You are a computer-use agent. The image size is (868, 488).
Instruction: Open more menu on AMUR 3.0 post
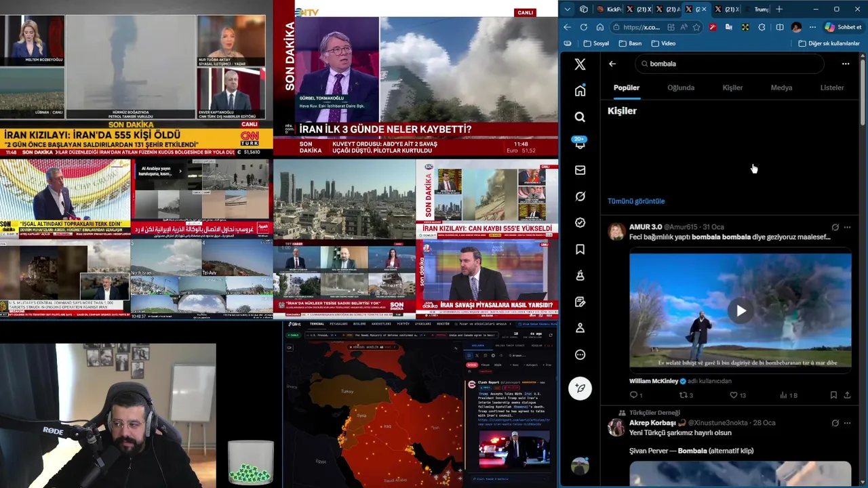[847, 227]
